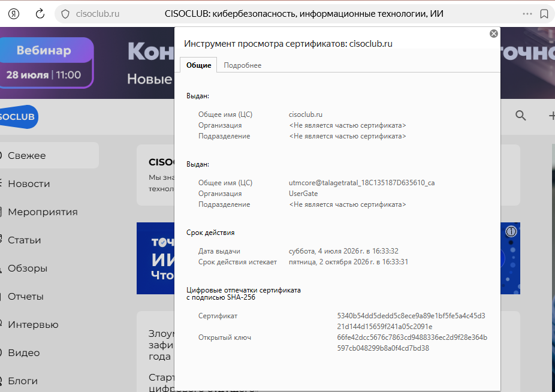Click the blue ИИ advertisement banner
This screenshot has height=392, width=555.
click(155, 258)
